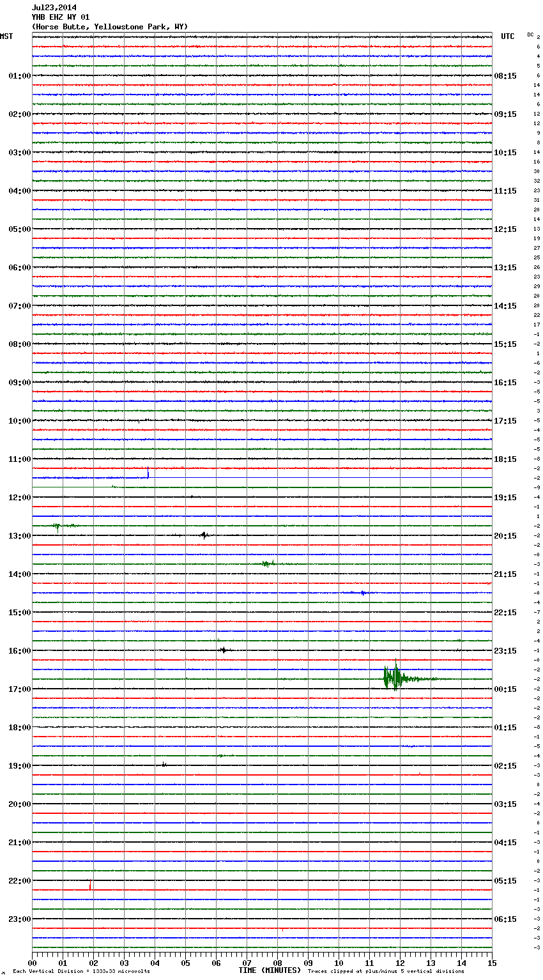Screen dimensions: 543x980
Task: Select the "17:00" MST hour label
Action: [20, 689]
